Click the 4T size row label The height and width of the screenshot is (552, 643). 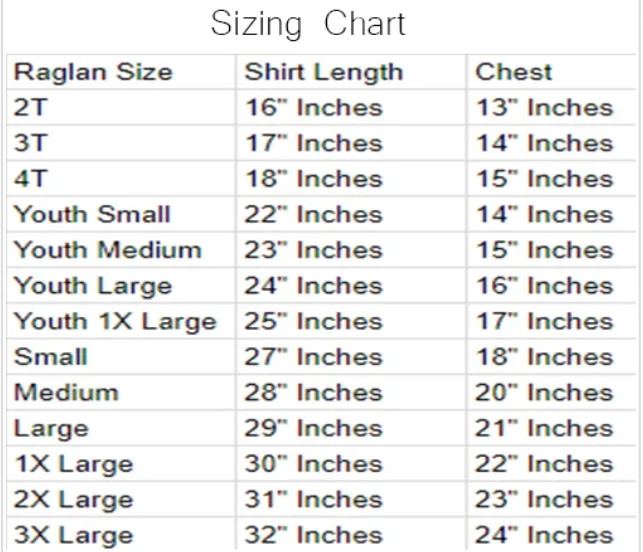(31, 179)
